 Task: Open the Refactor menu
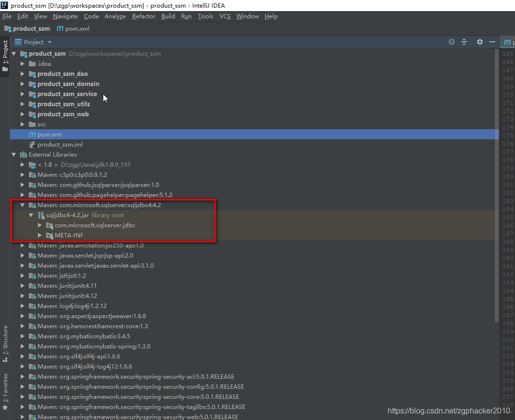(x=144, y=16)
